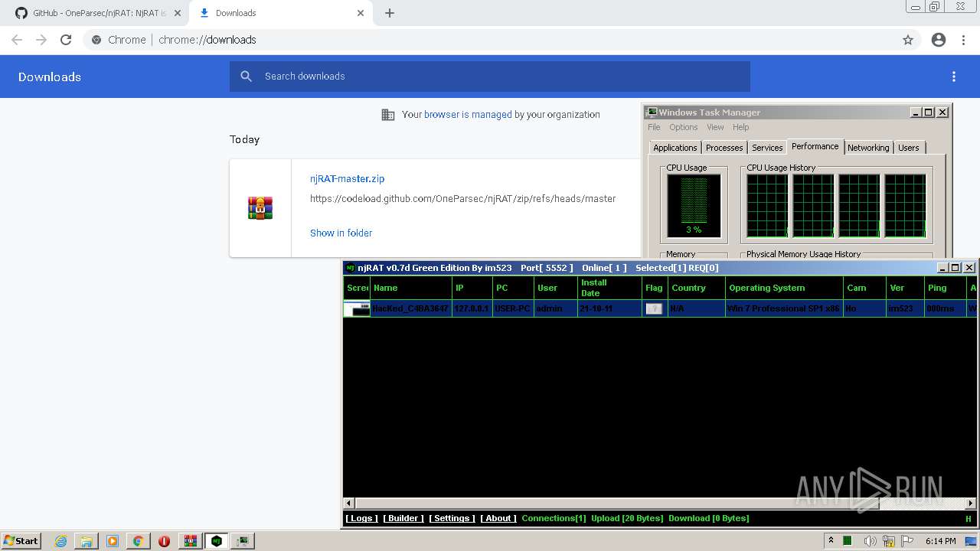Open Task Manager View menu
The image size is (980, 551).
pos(715,127)
